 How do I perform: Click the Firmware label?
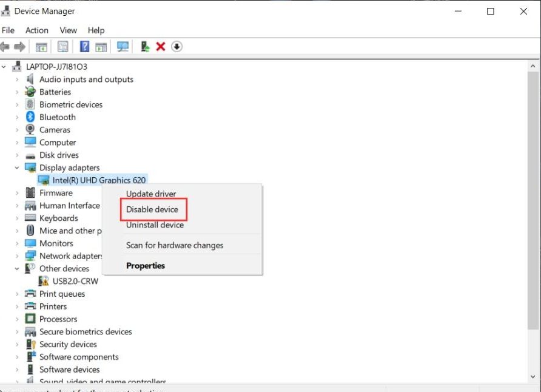(56, 193)
